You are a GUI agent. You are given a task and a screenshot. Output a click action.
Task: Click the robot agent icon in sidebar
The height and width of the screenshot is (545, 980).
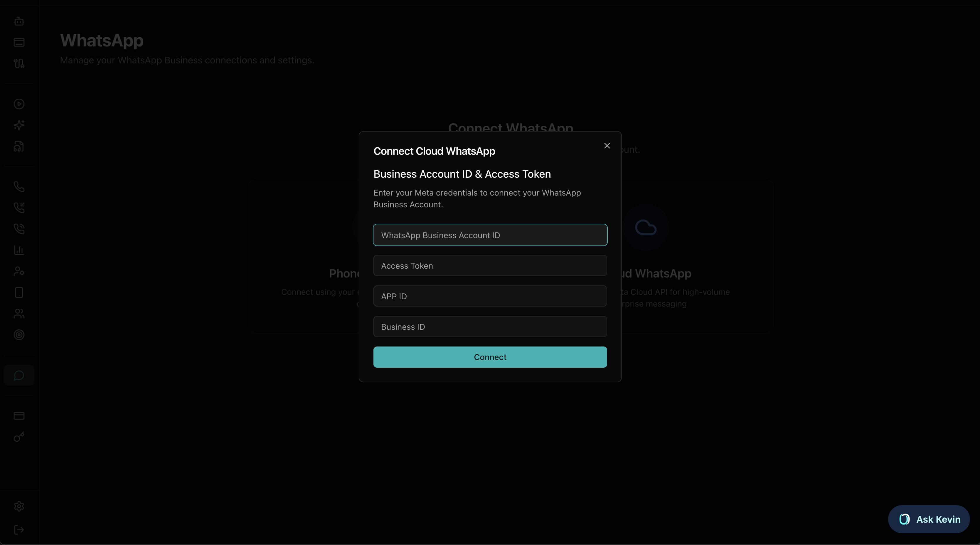pos(19,21)
